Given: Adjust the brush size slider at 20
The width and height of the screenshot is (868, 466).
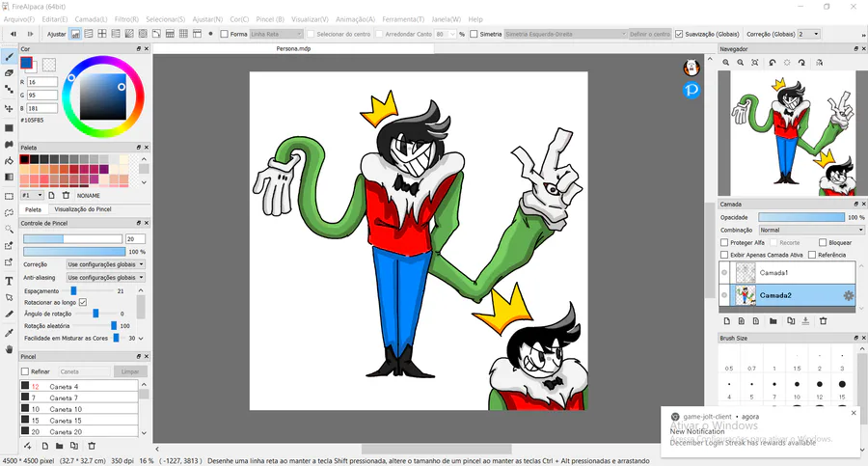Looking at the screenshot, I should (x=72, y=239).
